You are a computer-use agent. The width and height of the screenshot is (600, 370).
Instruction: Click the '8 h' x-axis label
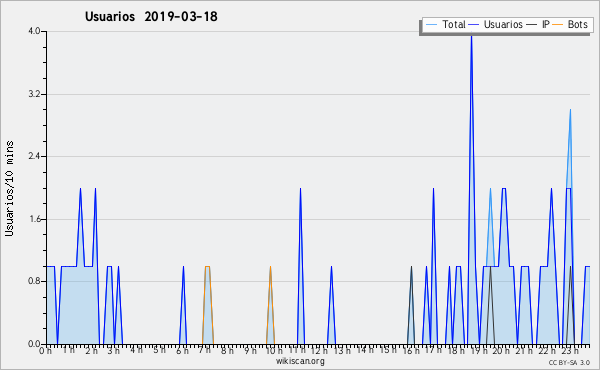point(227,350)
